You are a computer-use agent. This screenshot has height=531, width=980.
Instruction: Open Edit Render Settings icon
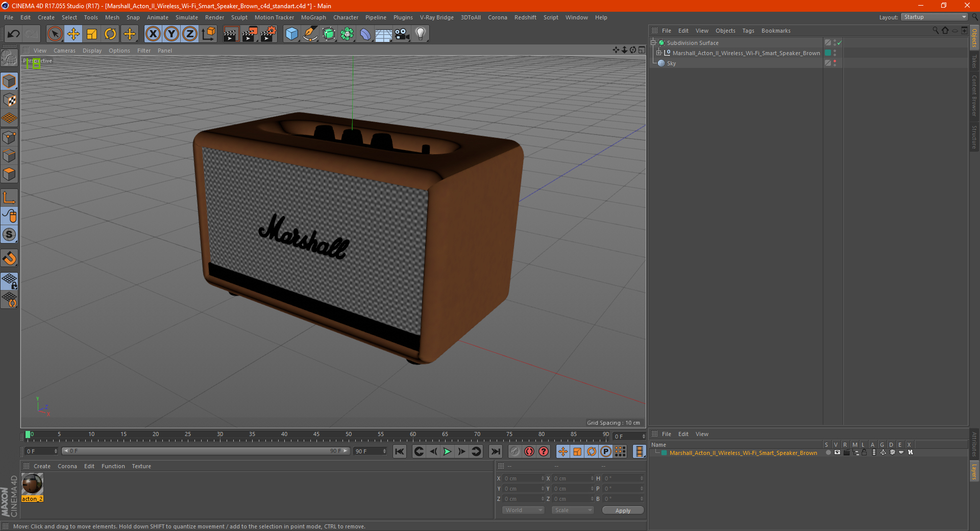pyautogui.click(x=268, y=34)
